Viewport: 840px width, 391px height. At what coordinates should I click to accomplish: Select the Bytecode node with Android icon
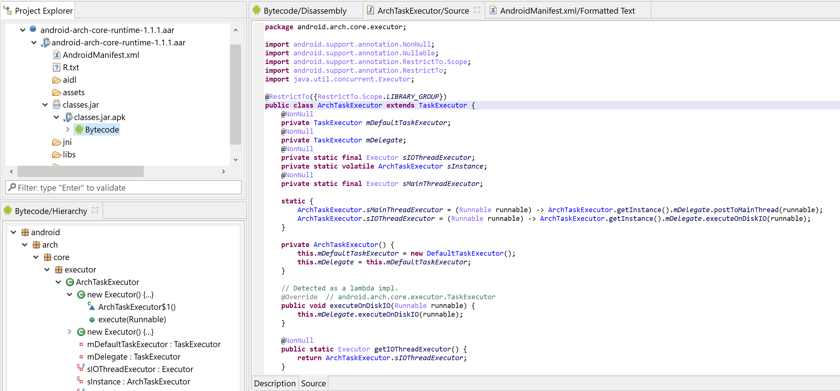[x=97, y=130]
